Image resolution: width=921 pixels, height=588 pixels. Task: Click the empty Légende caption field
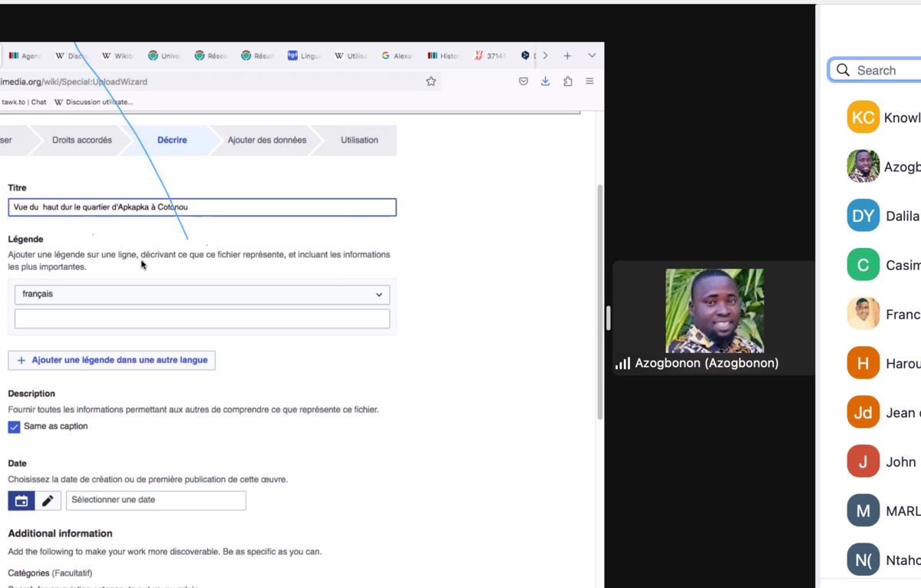coord(202,319)
